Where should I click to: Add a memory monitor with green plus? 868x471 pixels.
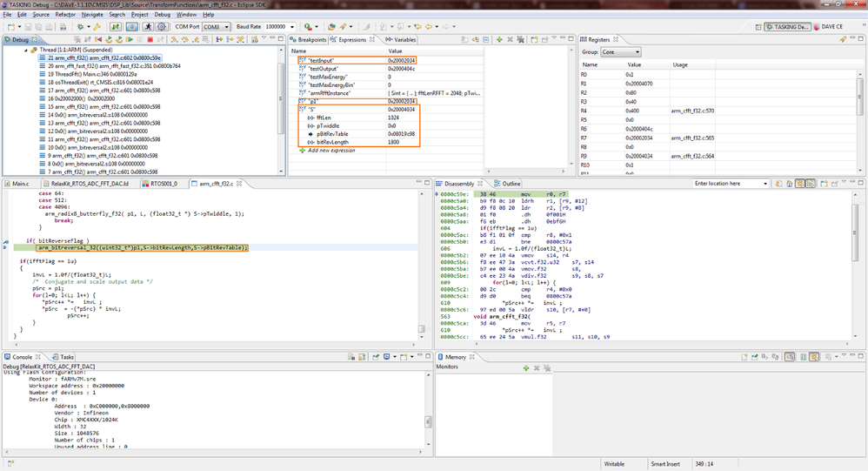pos(526,368)
